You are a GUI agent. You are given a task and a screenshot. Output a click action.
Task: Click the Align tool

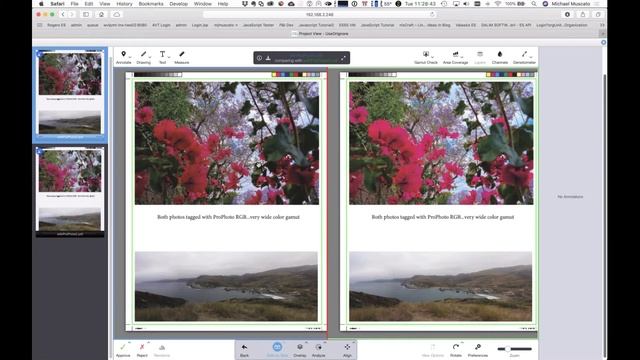(x=347, y=347)
